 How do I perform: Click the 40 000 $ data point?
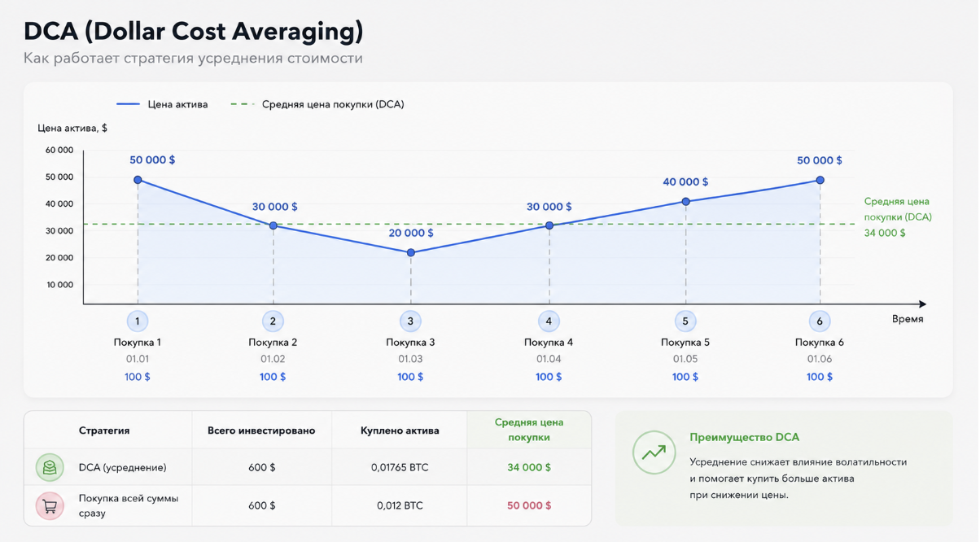(x=685, y=201)
